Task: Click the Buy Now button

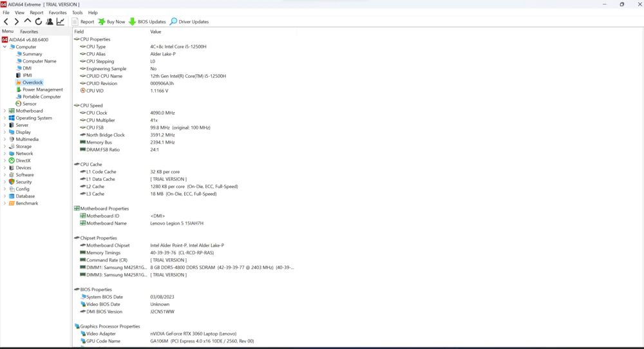Action: [x=111, y=22]
